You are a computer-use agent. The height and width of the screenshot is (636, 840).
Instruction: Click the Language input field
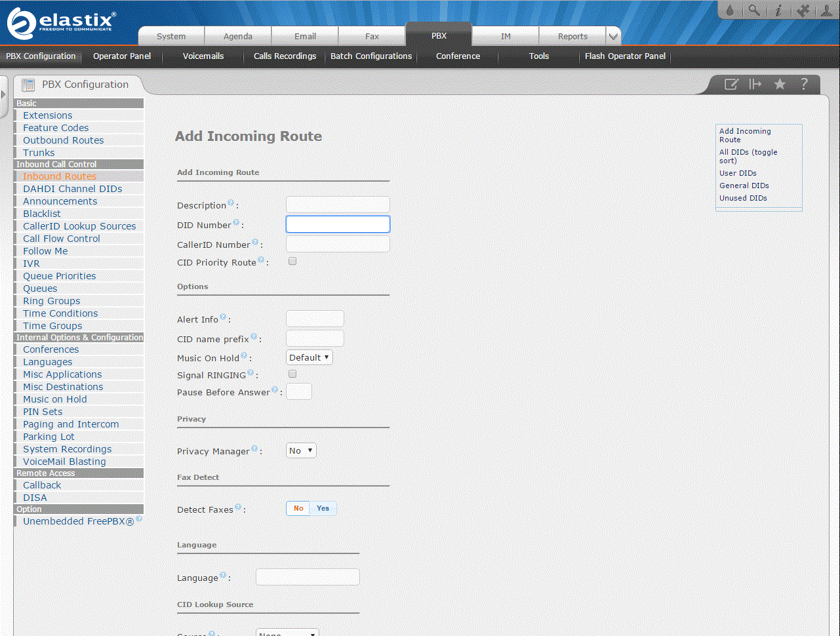pos(308,577)
